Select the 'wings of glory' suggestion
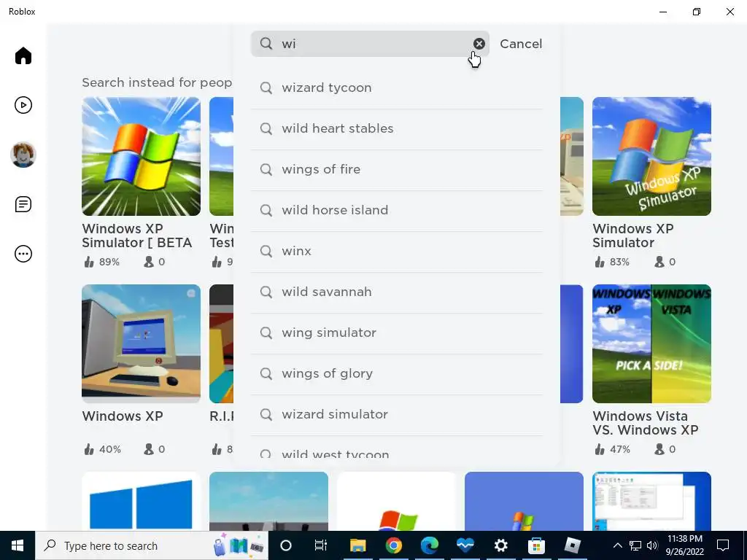The height and width of the screenshot is (560, 747). tap(397, 374)
